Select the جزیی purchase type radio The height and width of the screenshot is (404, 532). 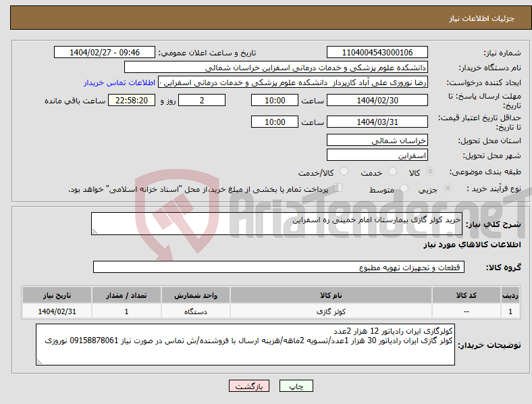(x=448, y=188)
